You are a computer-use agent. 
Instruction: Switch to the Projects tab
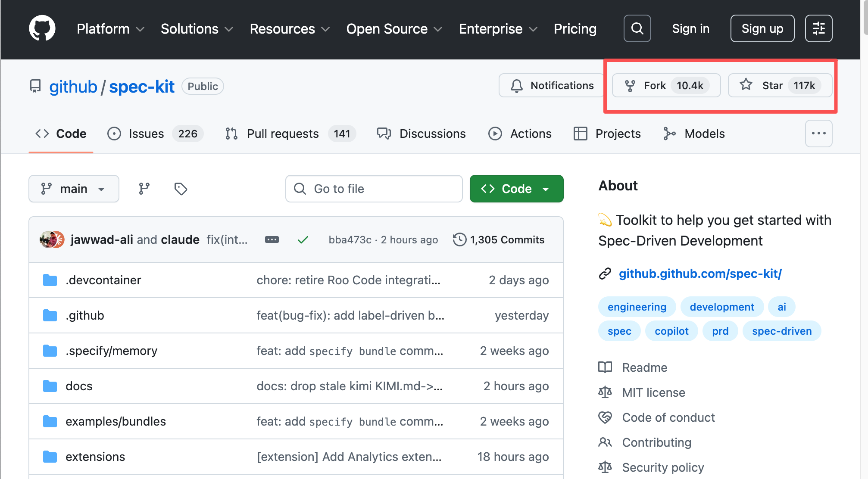pyautogui.click(x=607, y=134)
